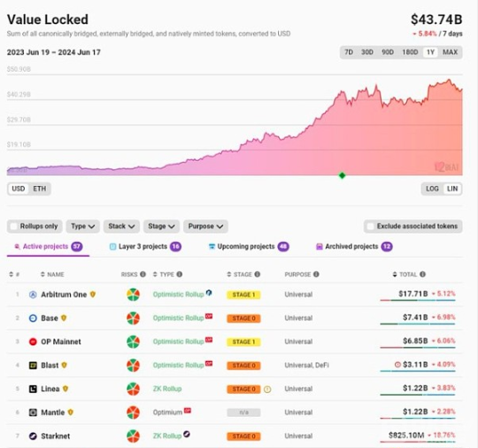Select the MAX time range
This screenshot has width=478, height=448.
(x=450, y=52)
